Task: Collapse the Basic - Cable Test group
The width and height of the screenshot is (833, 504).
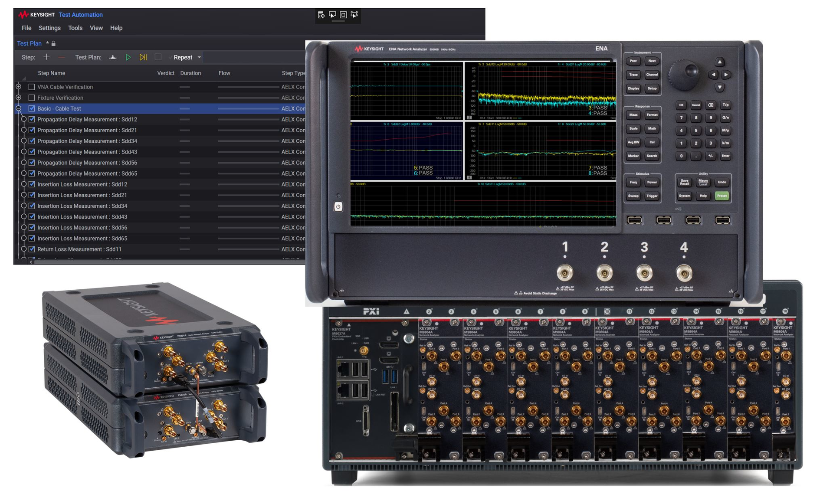Action: coord(19,108)
